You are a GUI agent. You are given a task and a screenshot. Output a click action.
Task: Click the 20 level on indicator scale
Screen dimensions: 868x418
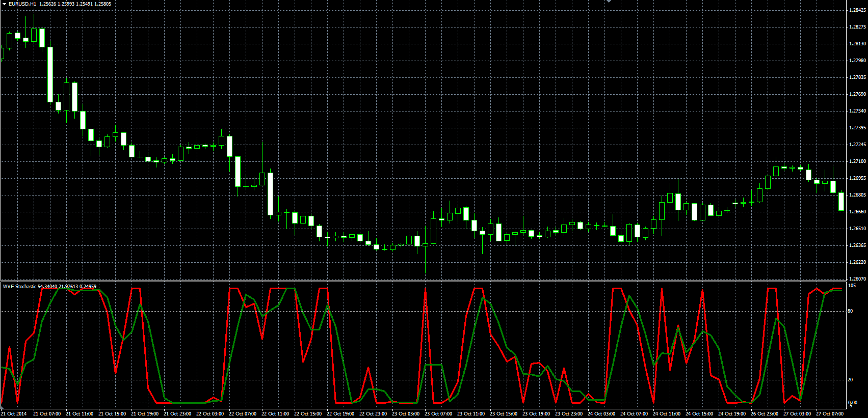pyautogui.click(x=850, y=380)
